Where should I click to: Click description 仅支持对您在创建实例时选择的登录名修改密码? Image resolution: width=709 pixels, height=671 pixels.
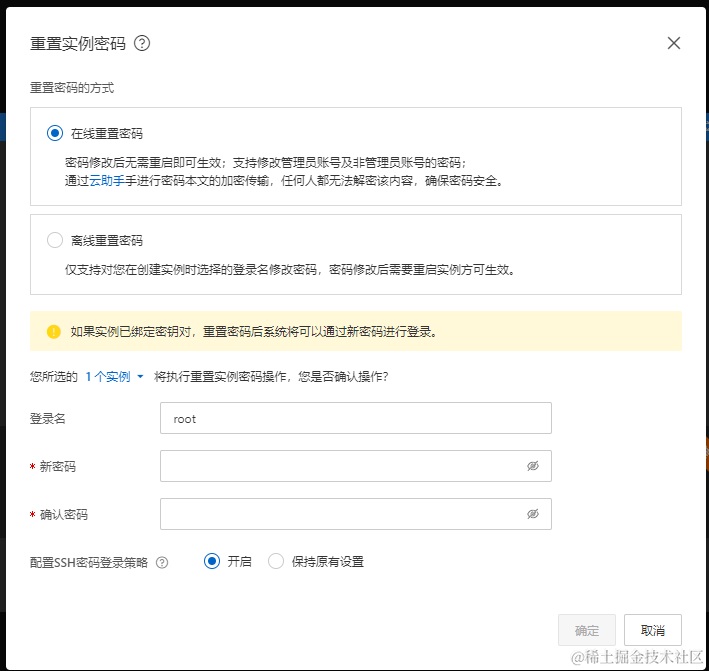(191, 270)
